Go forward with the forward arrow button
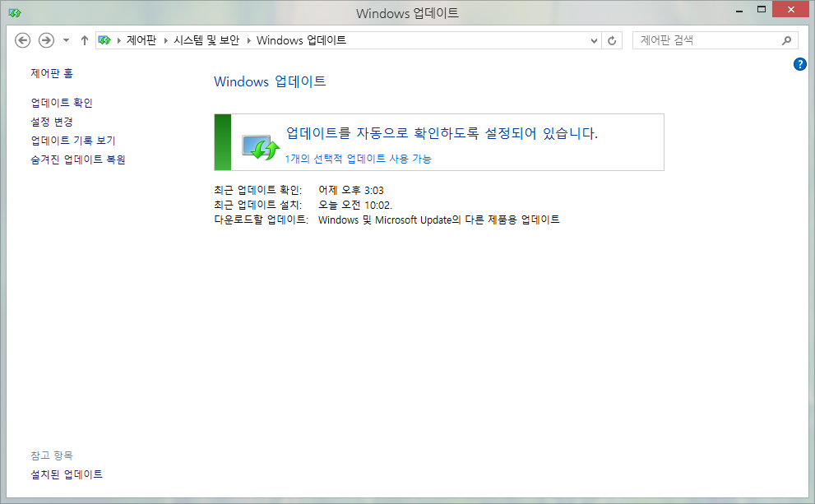 click(46, 40)
